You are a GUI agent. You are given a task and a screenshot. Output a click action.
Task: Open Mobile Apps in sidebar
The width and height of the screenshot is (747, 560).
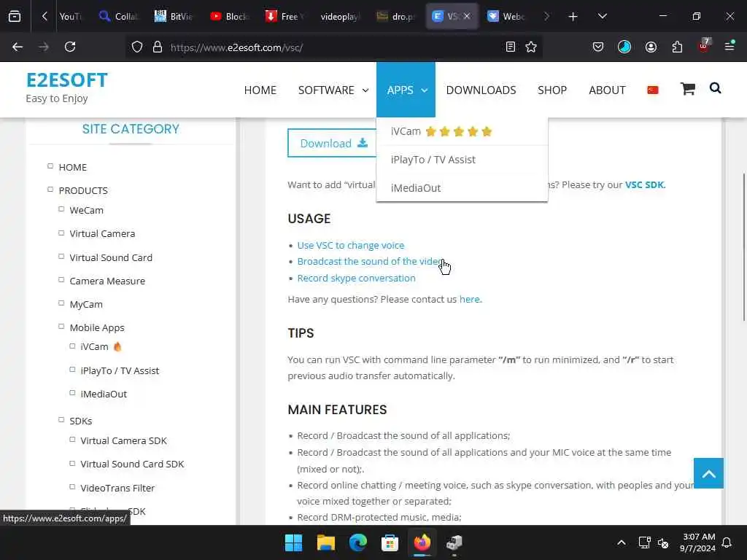(97, 327)
